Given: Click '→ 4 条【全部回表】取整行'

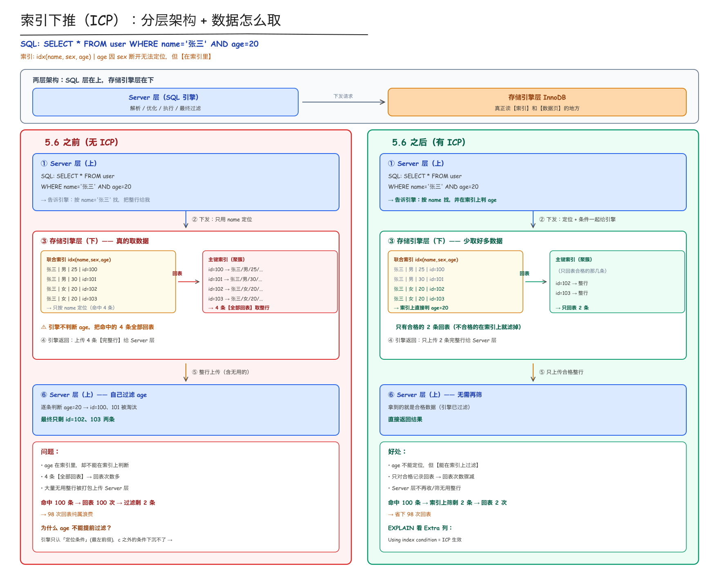Looking at the screenshot, I should point(239,308).
